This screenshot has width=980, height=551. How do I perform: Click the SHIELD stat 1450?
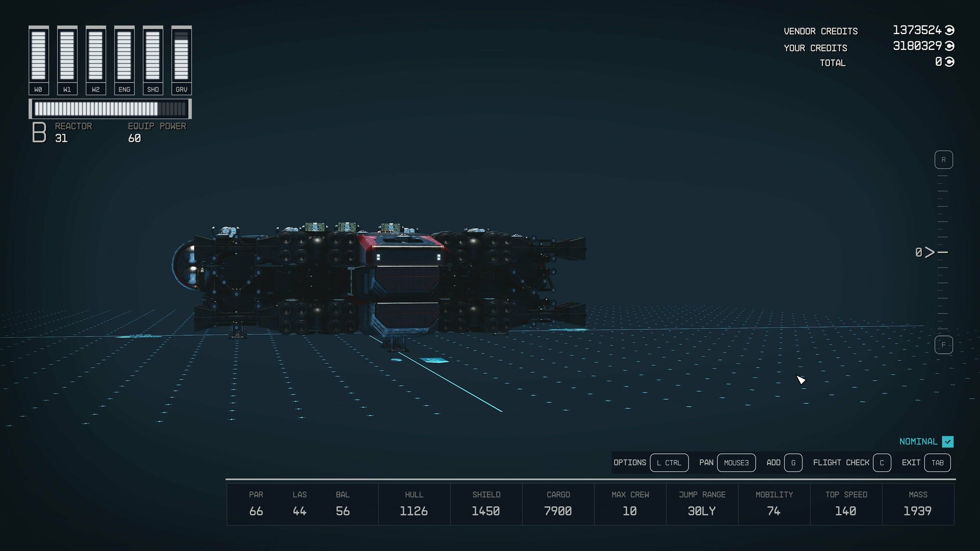[x=486, y=504]
